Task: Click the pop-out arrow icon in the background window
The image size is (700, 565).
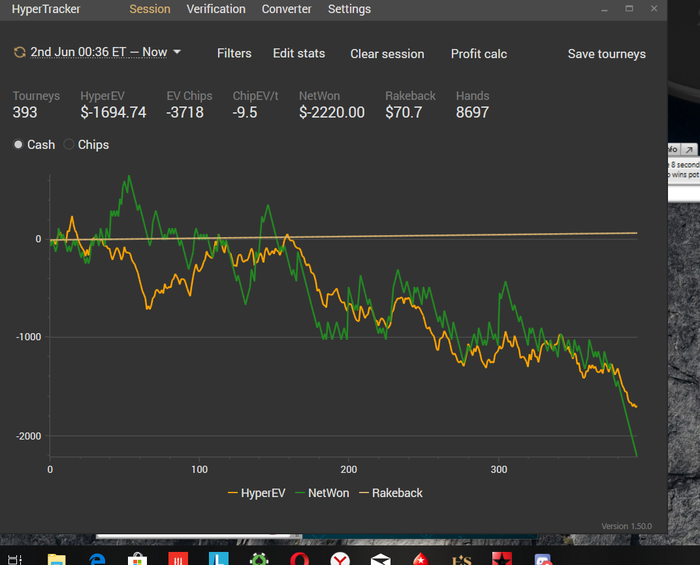Action: [x=690, y=150]
